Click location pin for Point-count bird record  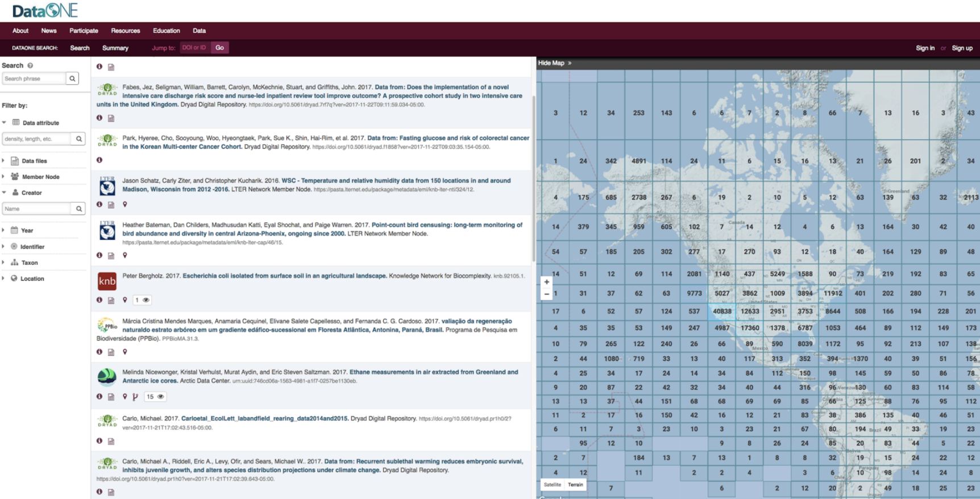[x=125, y=255]
